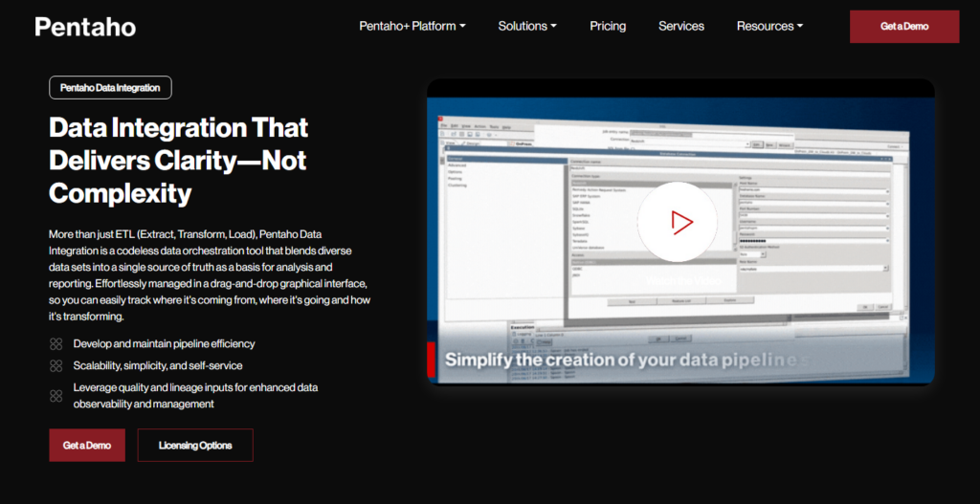This screenshot has height=504, width=980.
Task: Open the Pentaho+ Platform dropdown menu
Action: 412,26
